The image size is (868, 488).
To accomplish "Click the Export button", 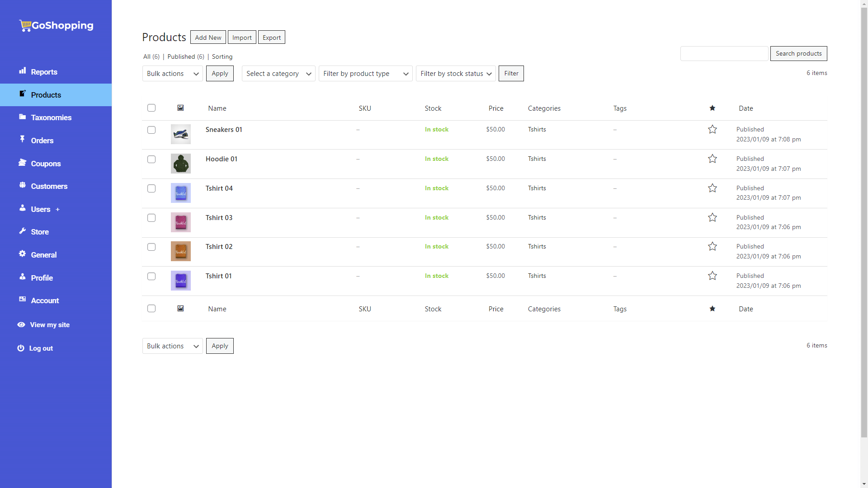I will tap(271, 37).
